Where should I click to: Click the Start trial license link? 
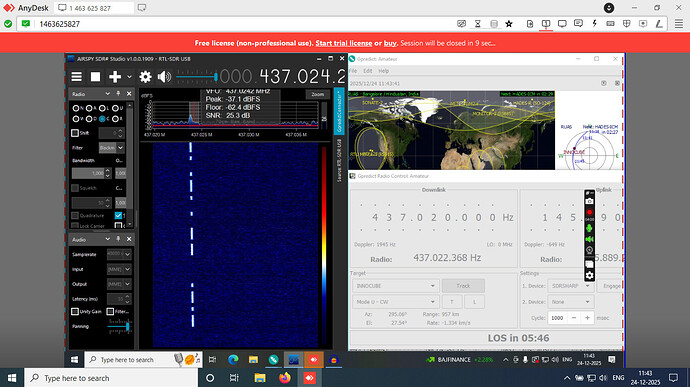(x=344, y=43)
